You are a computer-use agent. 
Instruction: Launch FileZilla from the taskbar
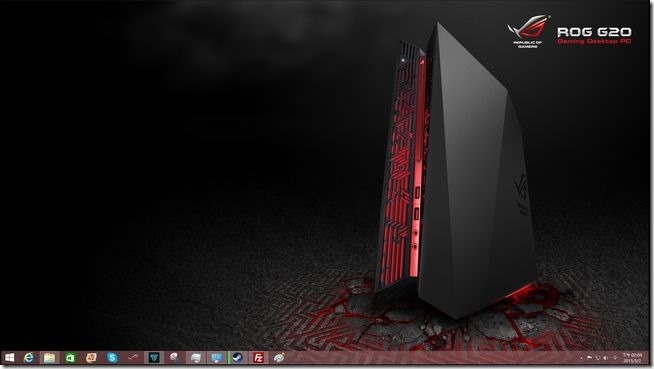pos(258,358)
